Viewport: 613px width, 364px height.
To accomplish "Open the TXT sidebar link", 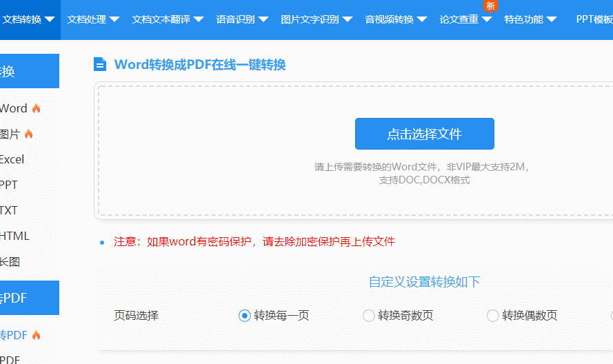I will coord(9,210).
